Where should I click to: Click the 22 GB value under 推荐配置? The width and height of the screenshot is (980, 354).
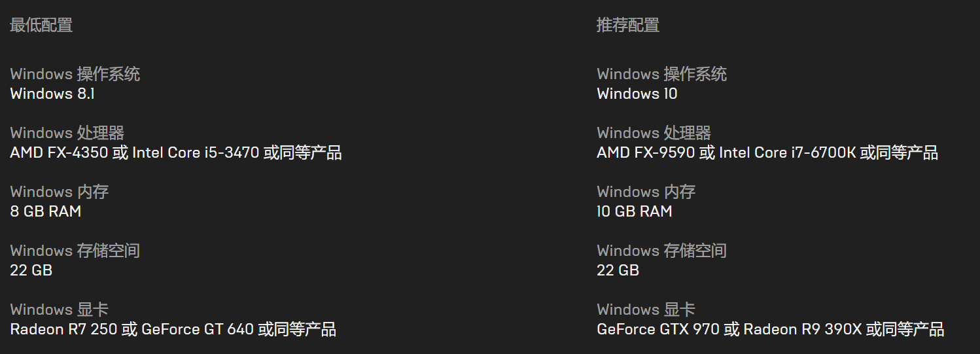(618, 270)
